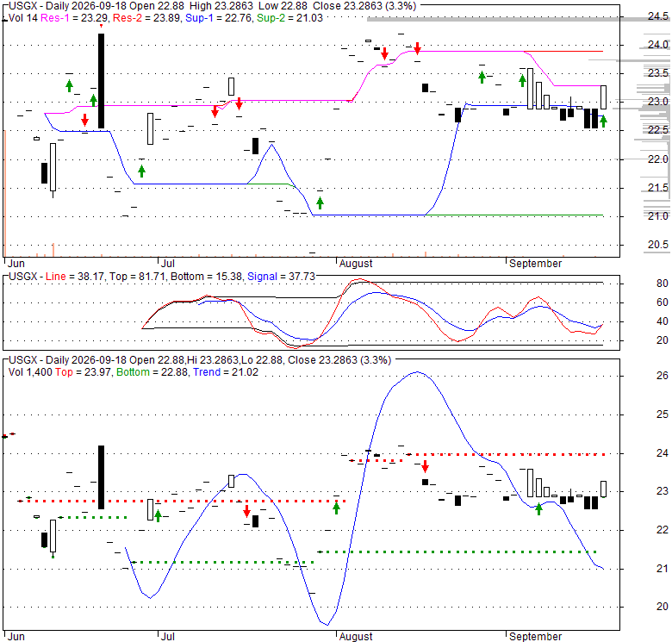The image size is (672, 642).
Task: Click the September label on the bottom chart axis
Action: (535, 637)
